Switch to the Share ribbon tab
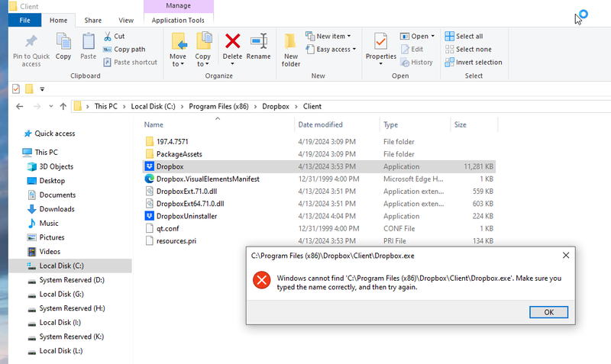The width and height of the screenshot is (611, 364). click(x=92, y=21)
